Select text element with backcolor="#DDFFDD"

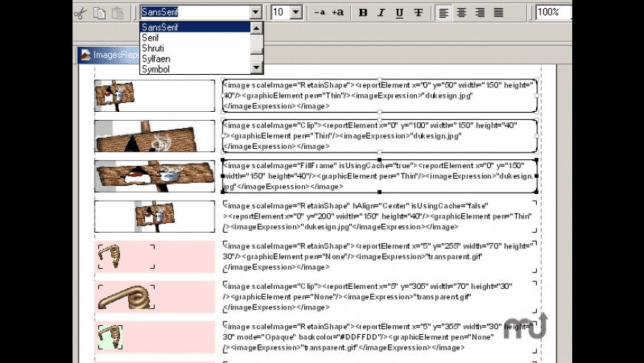click(380, 337)
